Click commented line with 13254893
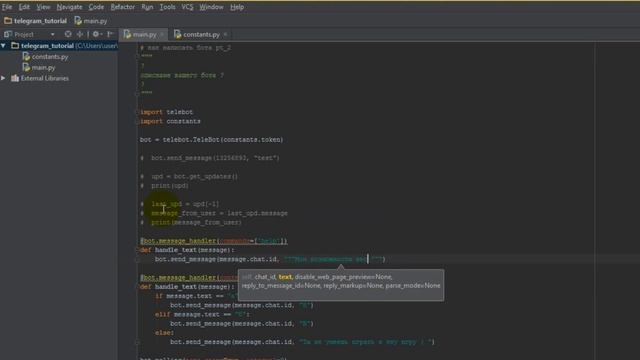The height and width of the screenshot is (360, 640). pyautogui.click(x=210, y=158)
